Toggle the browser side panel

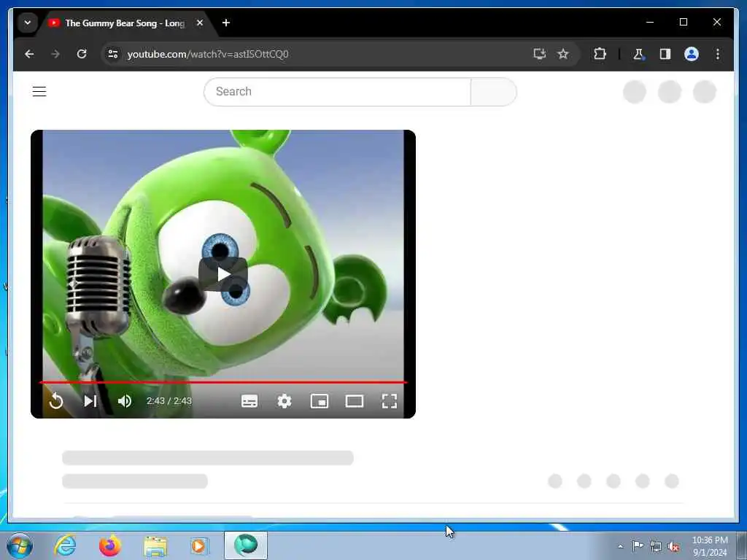665,54
